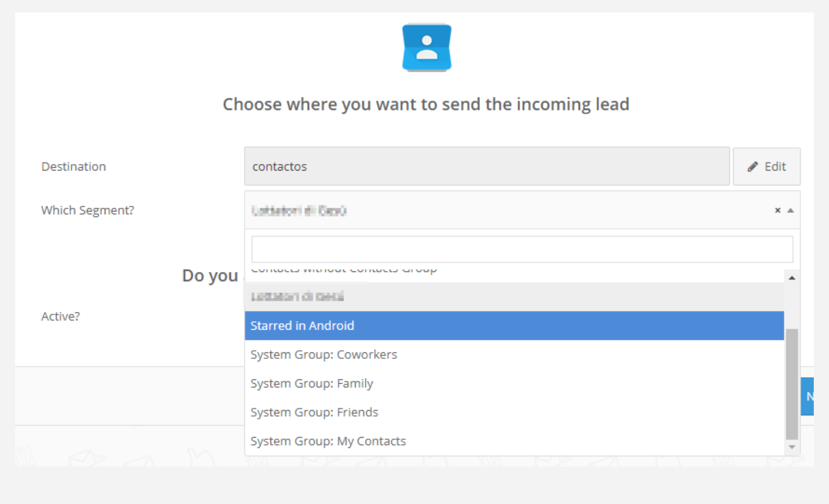Click the dropdown list scrollbar thumb
Viewport: 829px width, 504px height.
(791, 383)
